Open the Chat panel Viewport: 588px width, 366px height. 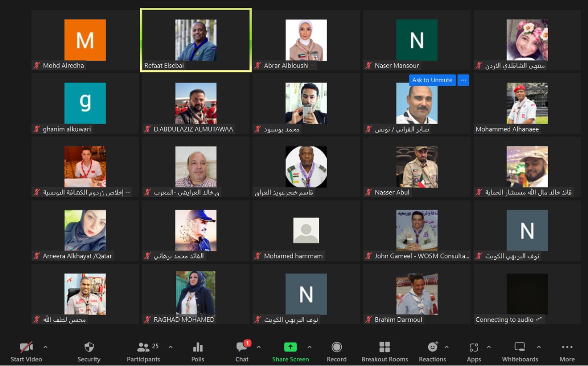point(242,348)
